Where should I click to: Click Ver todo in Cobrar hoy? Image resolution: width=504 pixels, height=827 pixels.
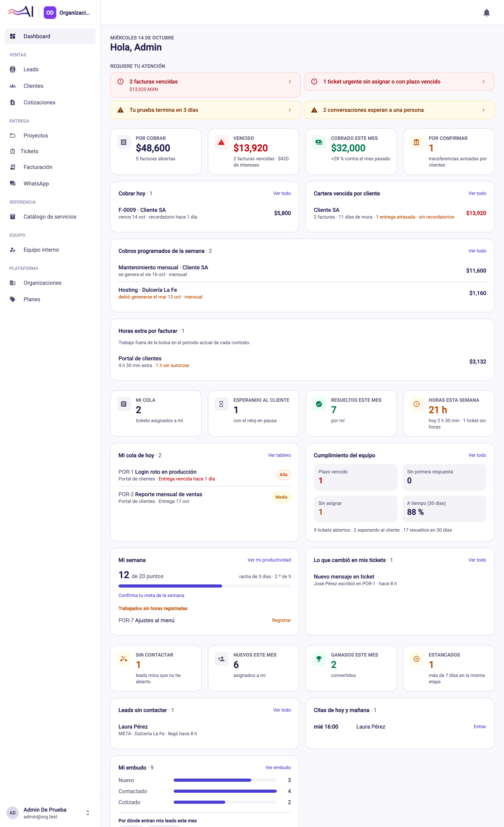[282, 193]
